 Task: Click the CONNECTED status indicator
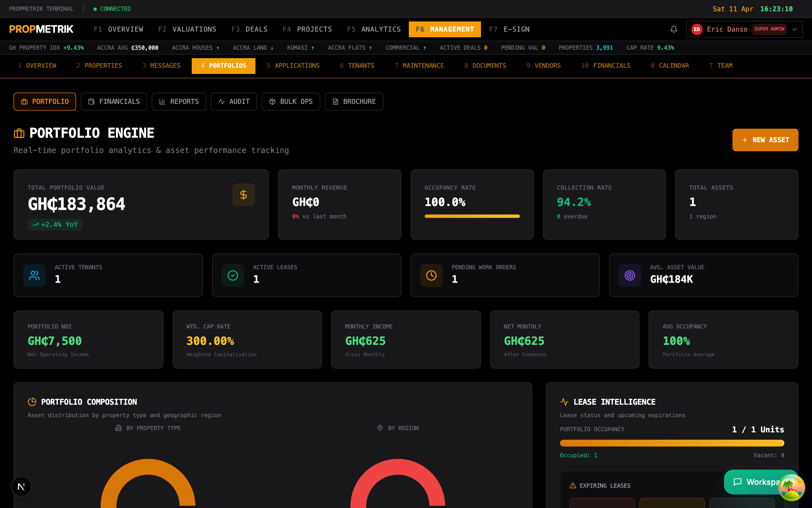point(112,9)
